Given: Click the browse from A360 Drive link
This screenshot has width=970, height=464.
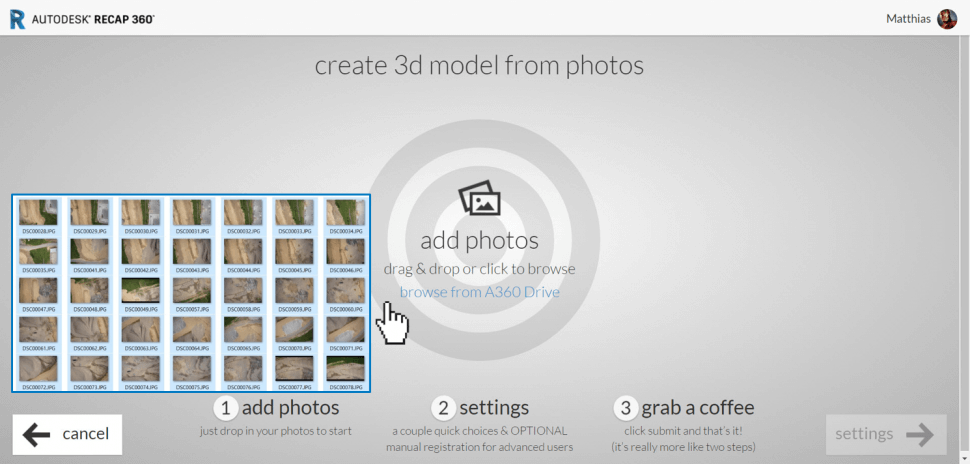Looking at the screenshot, I should [x=479, y=292].
